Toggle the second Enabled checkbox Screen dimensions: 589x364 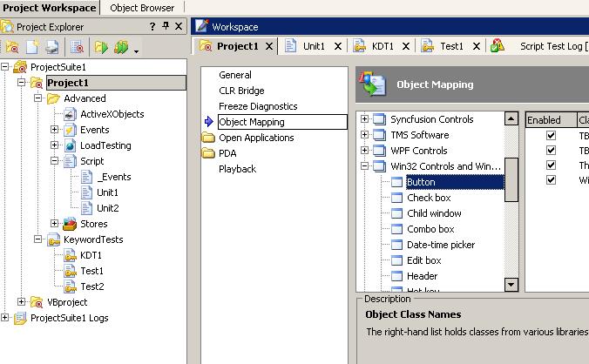[551, 151]
